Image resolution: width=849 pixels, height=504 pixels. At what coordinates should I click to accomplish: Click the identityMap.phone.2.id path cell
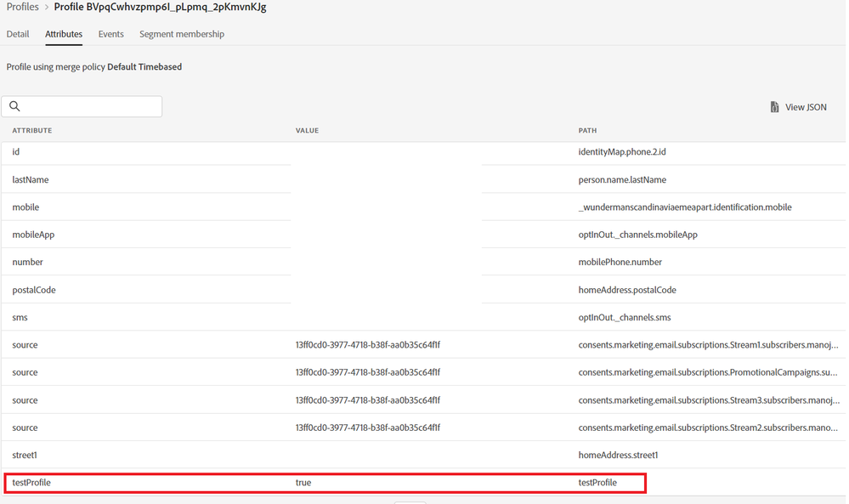627,151
